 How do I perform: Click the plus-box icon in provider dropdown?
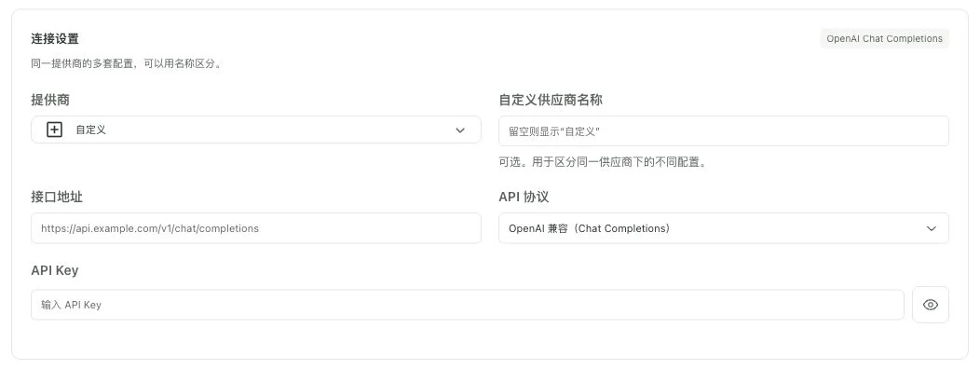[54, 130]
